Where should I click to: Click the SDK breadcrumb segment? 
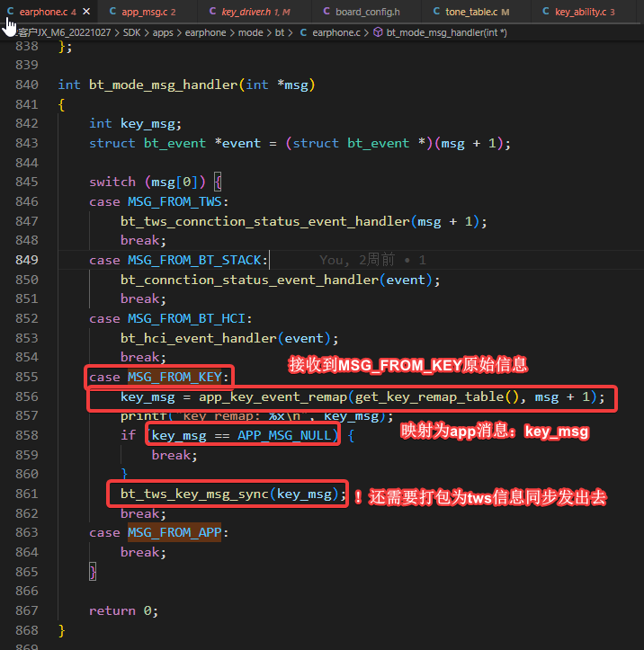pyautogui.click(x=131, y=32)
